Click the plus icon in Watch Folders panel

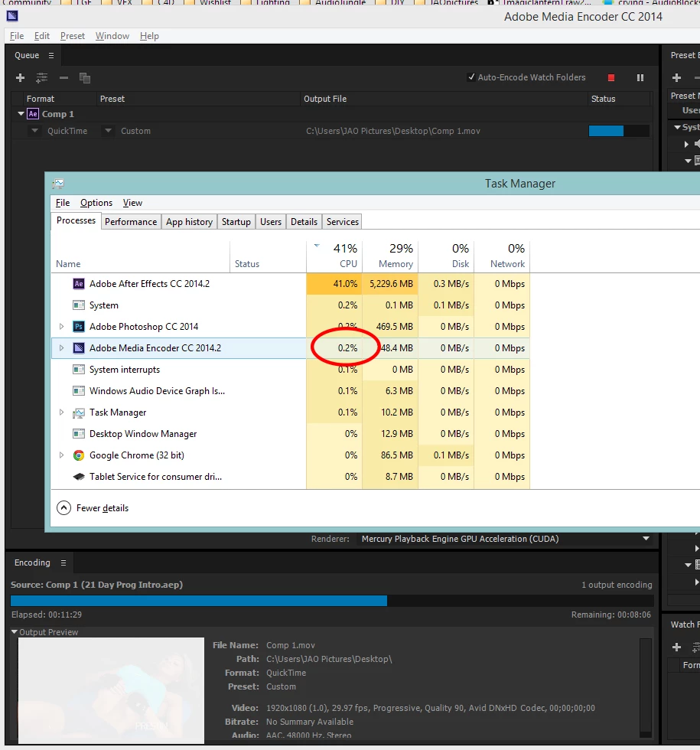pyautogui.click(x=676, y=647)
